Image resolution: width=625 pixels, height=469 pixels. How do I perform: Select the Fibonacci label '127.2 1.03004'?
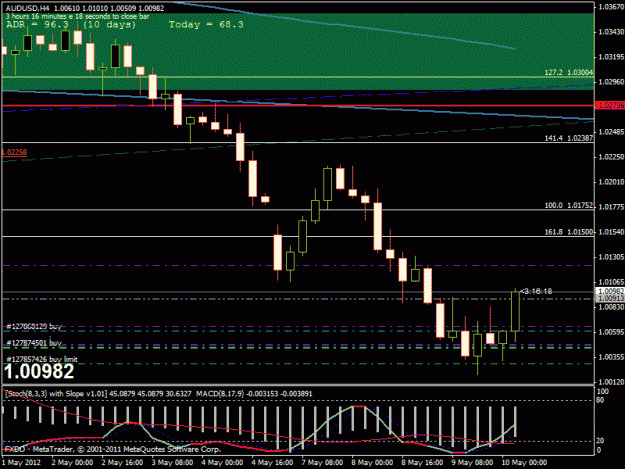coord(569,73)
